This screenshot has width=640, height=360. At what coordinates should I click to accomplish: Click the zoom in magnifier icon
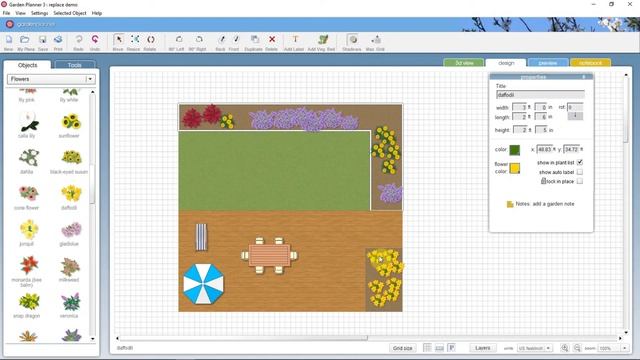click(564, 348)
